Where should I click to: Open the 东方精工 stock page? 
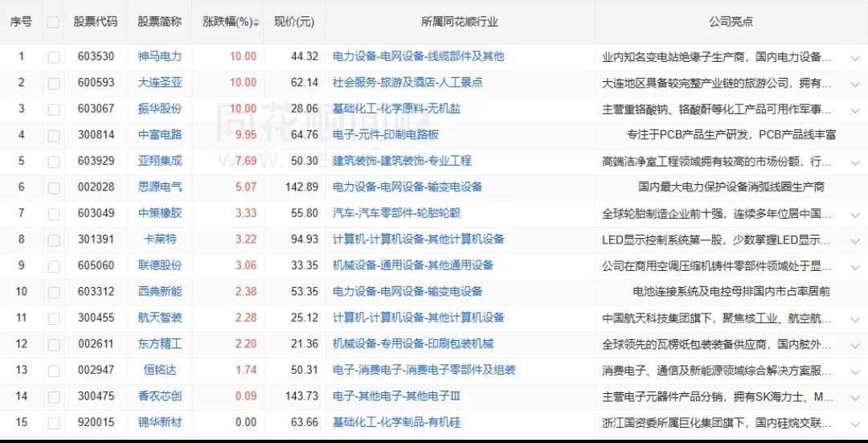click(160, 343)
